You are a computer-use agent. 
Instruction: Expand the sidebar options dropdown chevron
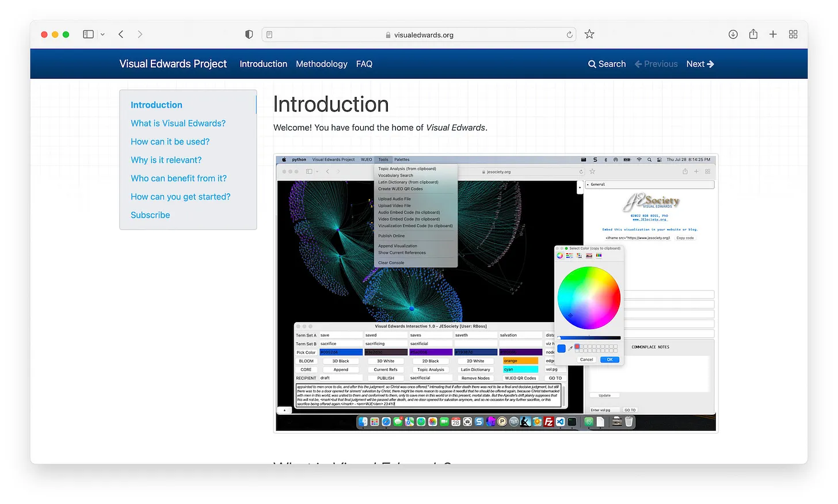(102, 35)
